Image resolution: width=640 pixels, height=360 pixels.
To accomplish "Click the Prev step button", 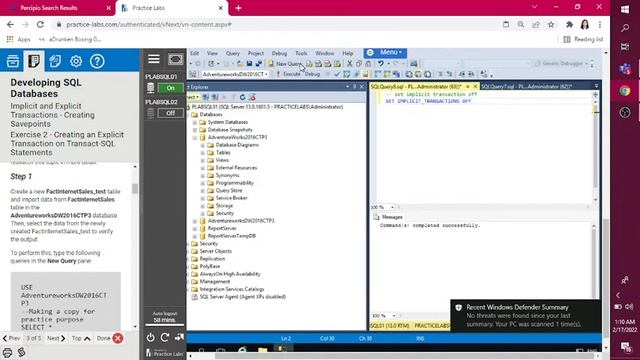I will point(11,338).
